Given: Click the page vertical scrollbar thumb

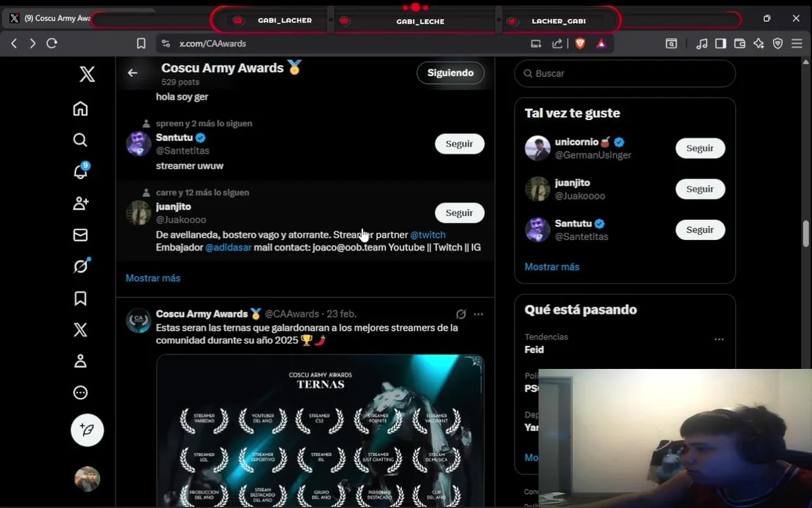Looking at the screenshot, I should coord(806,234).
